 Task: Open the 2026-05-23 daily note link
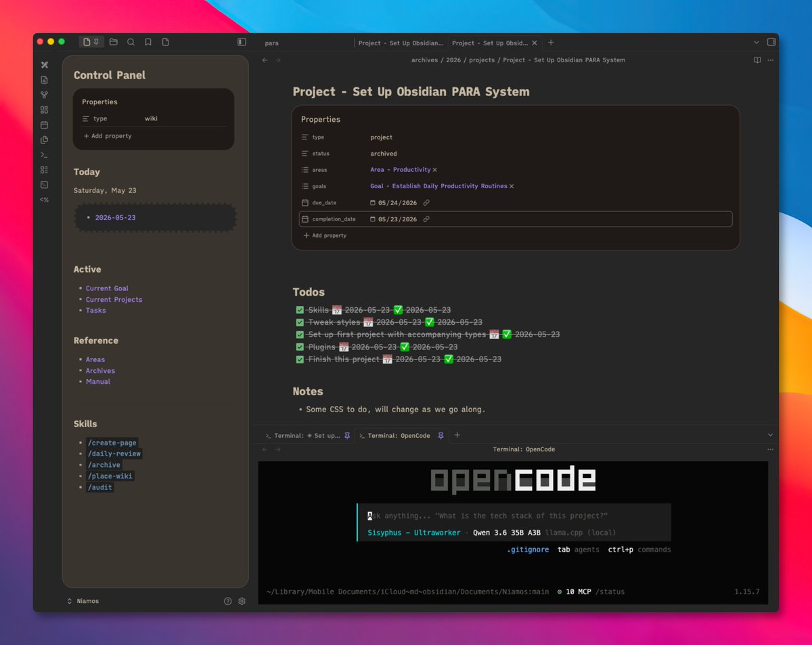[116, 218]
